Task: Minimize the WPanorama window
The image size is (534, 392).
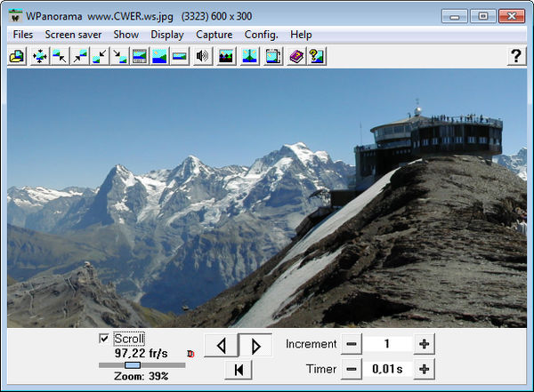Action: click(455, 16)
